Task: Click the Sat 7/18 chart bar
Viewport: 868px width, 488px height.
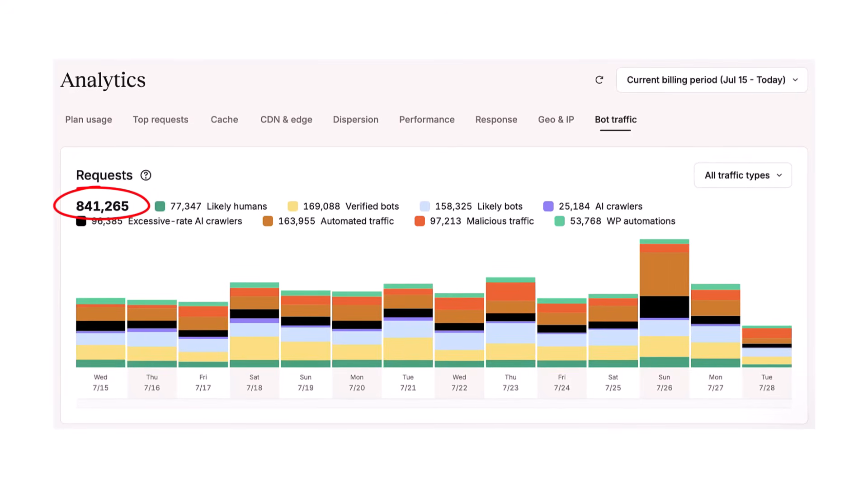Action: point(255,325)
